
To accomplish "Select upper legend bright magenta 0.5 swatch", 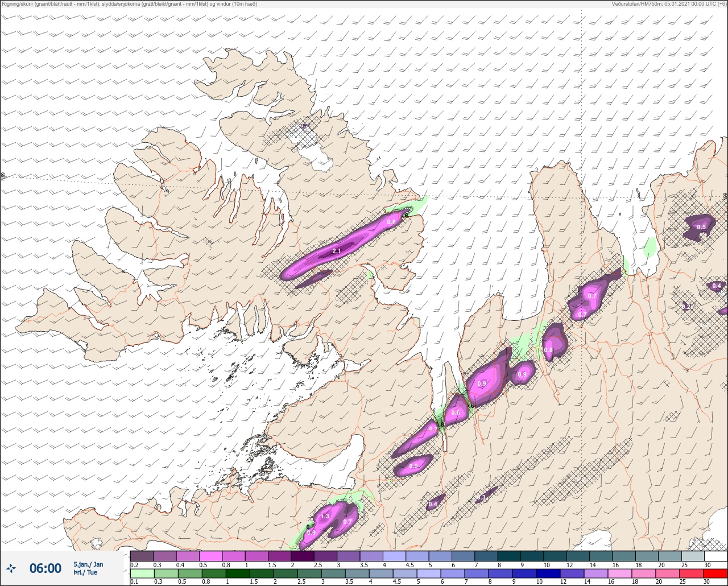I will click(x=210, y=556).
